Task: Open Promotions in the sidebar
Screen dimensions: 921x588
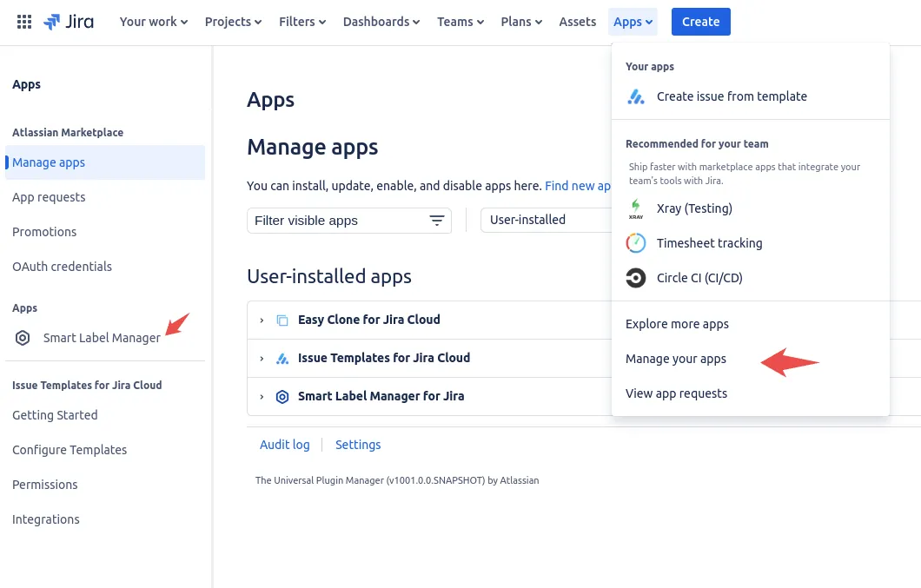Action: pos(44,232)
